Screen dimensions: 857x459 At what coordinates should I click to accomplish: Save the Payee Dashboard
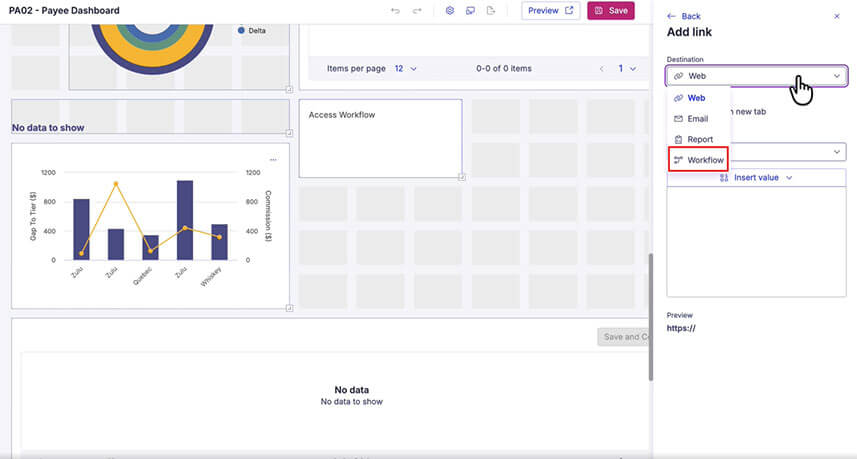611,10
